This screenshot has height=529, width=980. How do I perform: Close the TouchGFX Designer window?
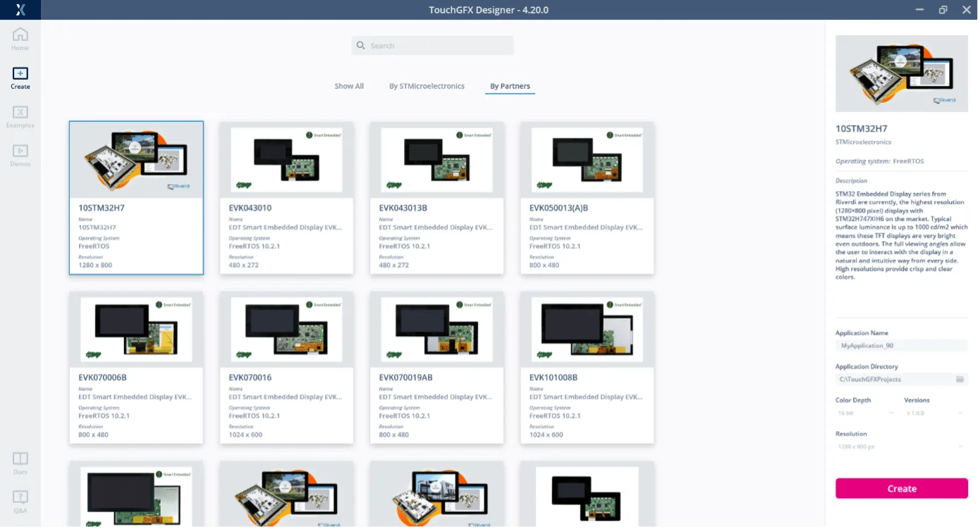point(966,10)
